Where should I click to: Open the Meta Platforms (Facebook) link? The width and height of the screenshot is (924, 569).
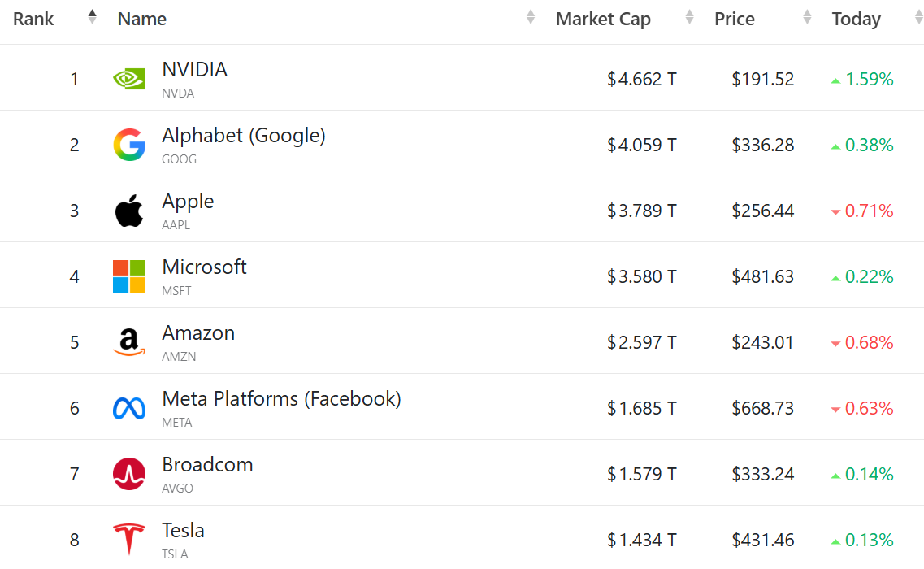coord(281,399)
